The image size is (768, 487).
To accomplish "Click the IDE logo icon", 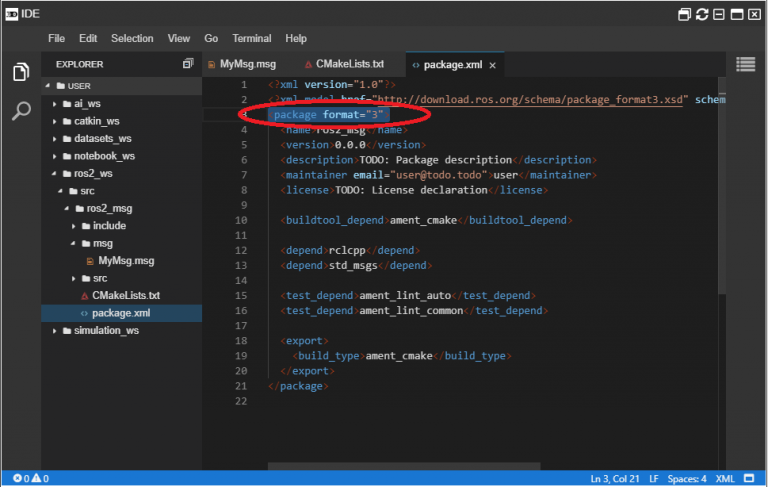I will [12, 14].
